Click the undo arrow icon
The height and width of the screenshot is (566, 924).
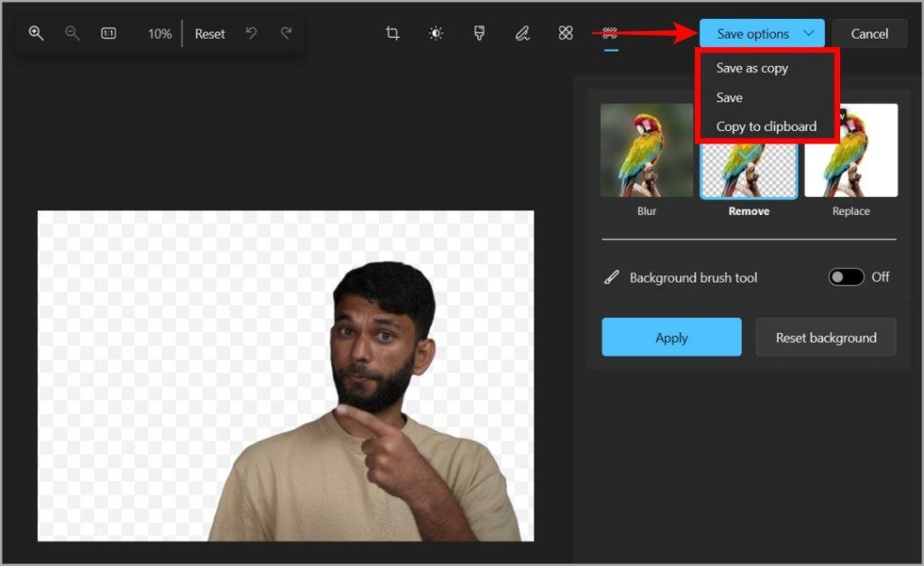(x=251, y=33)
